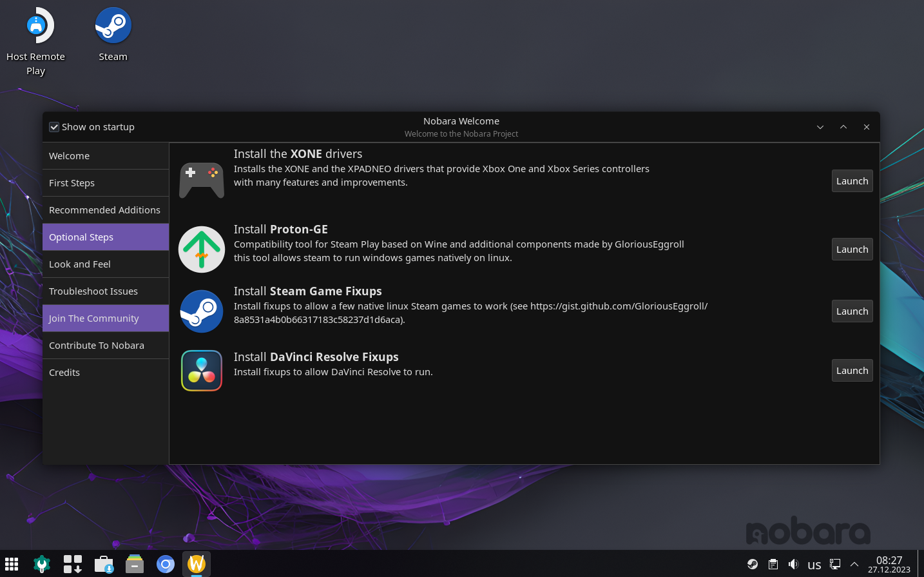924x577 pixels.
Task: Close the Nobara Welcome window
Action: [867, 127]
